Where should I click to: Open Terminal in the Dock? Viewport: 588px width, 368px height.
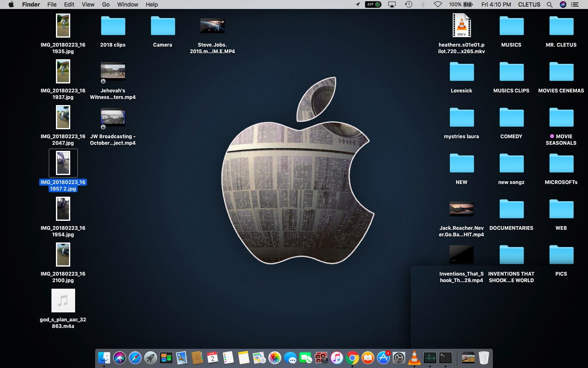point(445,358)
